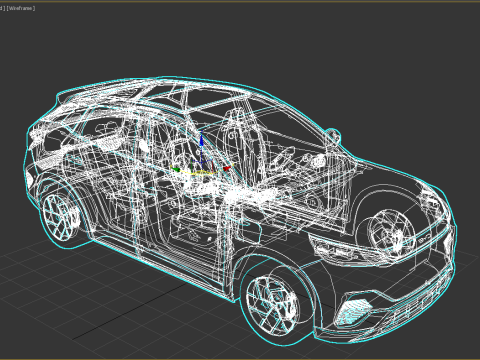The image size is (480, 360).
Task: Open the Wireframe shading viewport label menu
Action: [21, 8]
